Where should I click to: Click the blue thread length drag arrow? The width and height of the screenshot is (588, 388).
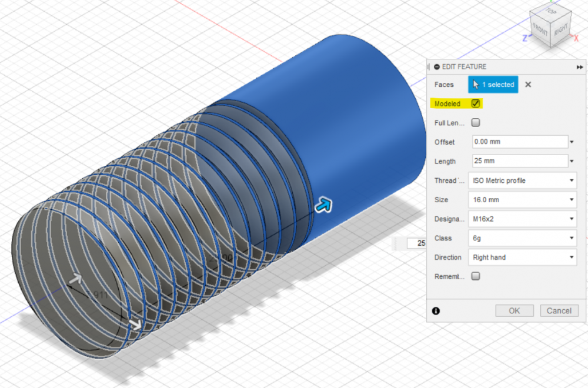[323, 205]
